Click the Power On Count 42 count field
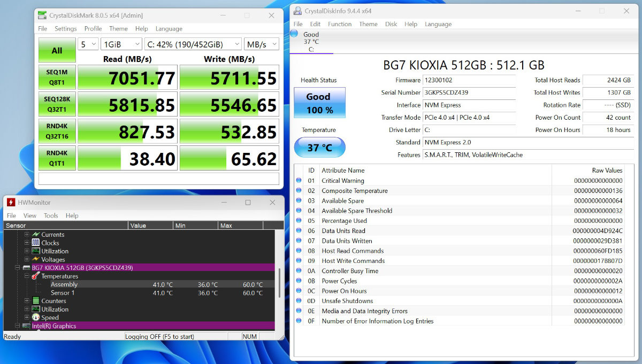This screenshot has height=364, width=642. [607, 118]
